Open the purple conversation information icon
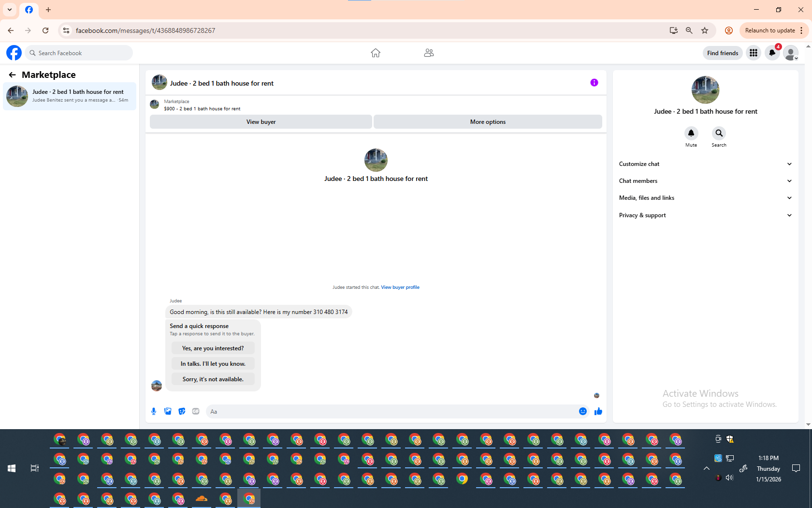812x508 pixels. (594, 83)
